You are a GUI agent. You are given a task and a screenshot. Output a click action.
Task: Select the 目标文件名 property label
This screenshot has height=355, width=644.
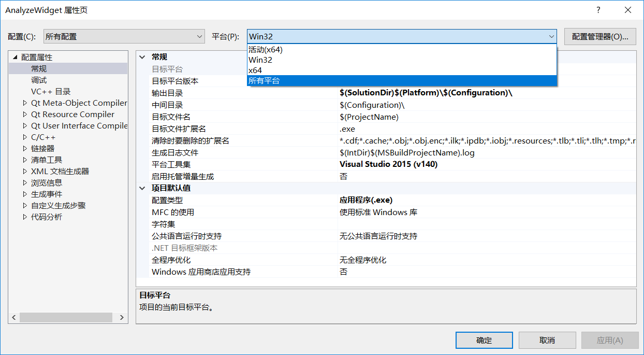click(x=171, y=117)
